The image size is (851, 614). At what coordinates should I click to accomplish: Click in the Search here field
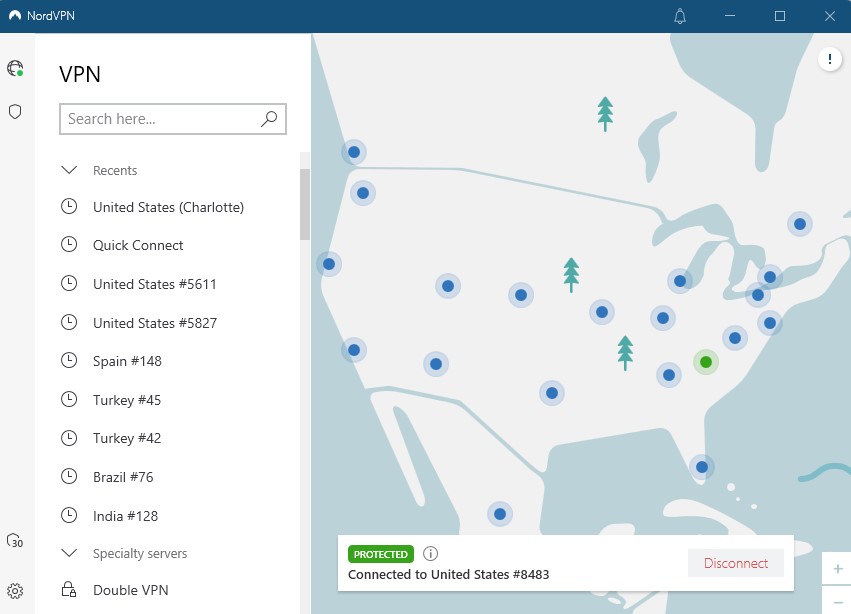(x=160, y=119)
